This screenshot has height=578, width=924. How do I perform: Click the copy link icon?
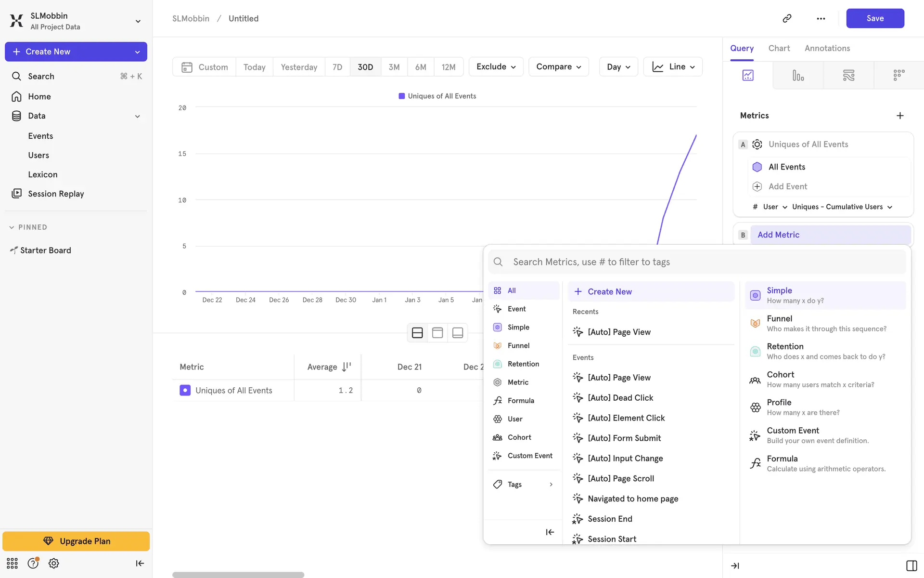tap(787, 18)
